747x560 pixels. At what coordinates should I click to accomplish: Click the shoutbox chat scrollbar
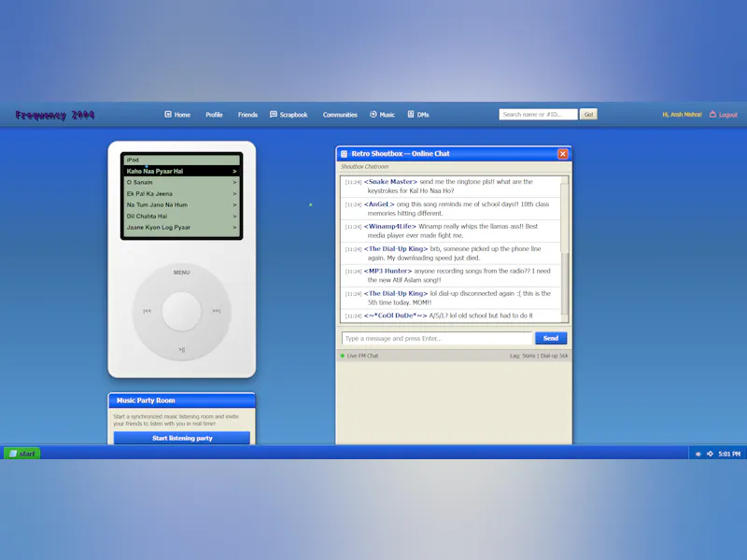click(565, 249)
